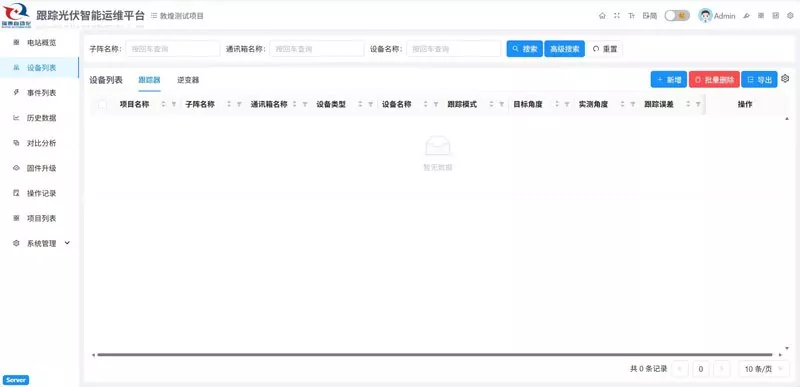Sort by 目标角度 column
This screenshot has width=800, height=387.
(557, 104)
